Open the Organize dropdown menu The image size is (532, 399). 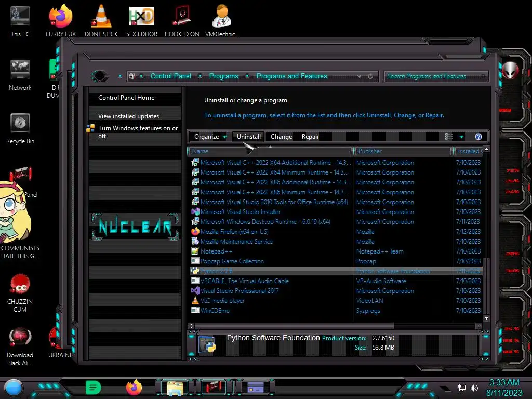pos(210,137)
